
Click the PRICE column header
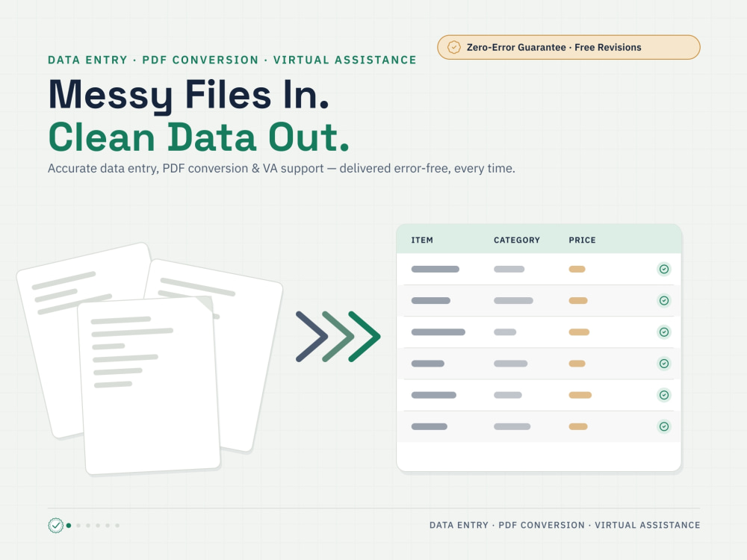[582, 240]
